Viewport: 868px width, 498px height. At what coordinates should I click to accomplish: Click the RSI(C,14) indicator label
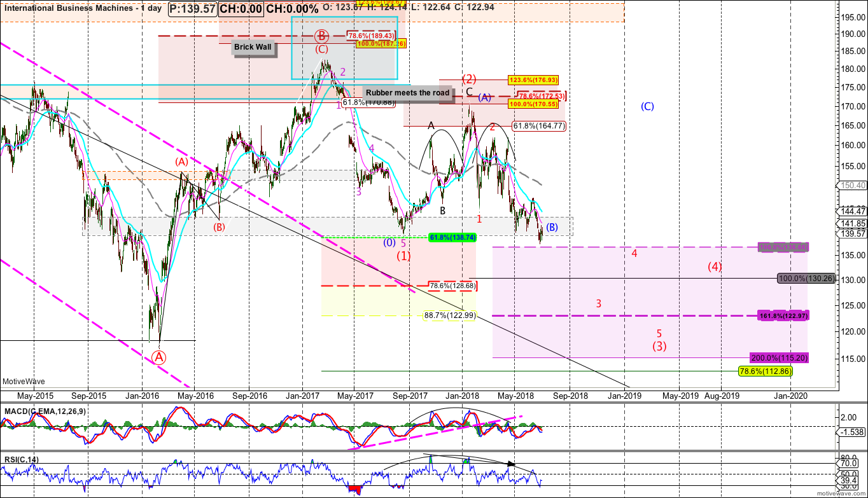point(20,459)
